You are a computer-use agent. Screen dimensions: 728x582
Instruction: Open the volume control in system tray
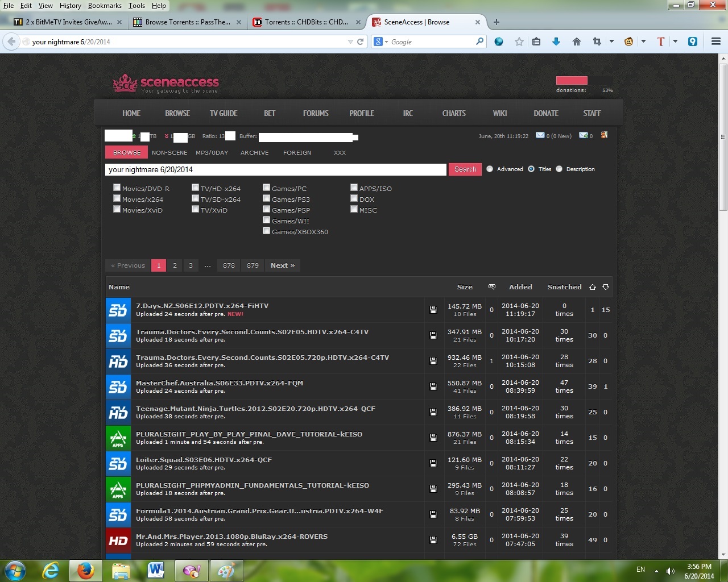[671, 571]
